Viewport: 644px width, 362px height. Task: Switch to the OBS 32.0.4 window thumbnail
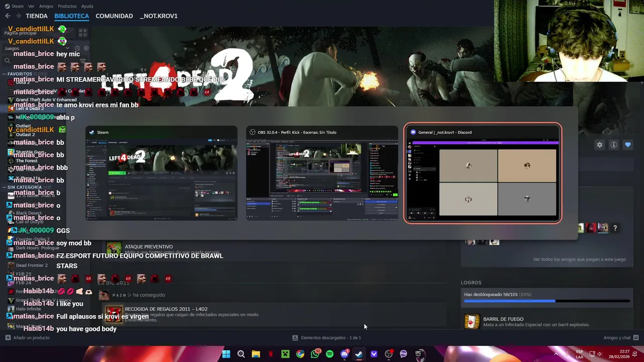coord(322,173)
